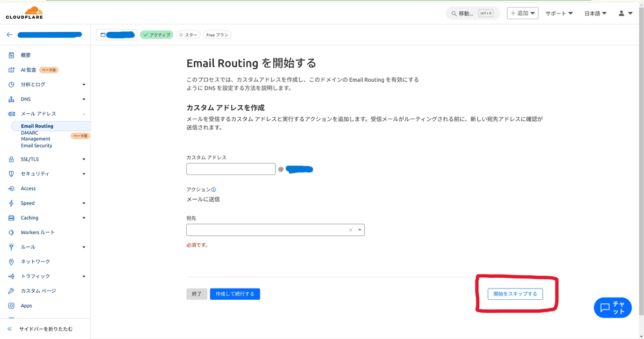Click the メールに送信 action text
Screen dimensions: 644x339
click(x=203, y=199)
